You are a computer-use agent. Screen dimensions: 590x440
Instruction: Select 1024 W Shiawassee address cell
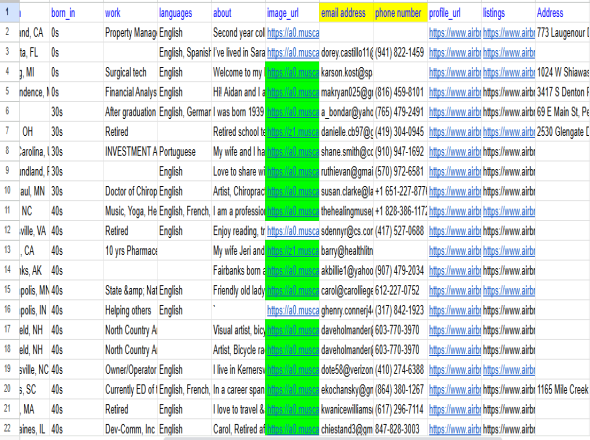563,72
